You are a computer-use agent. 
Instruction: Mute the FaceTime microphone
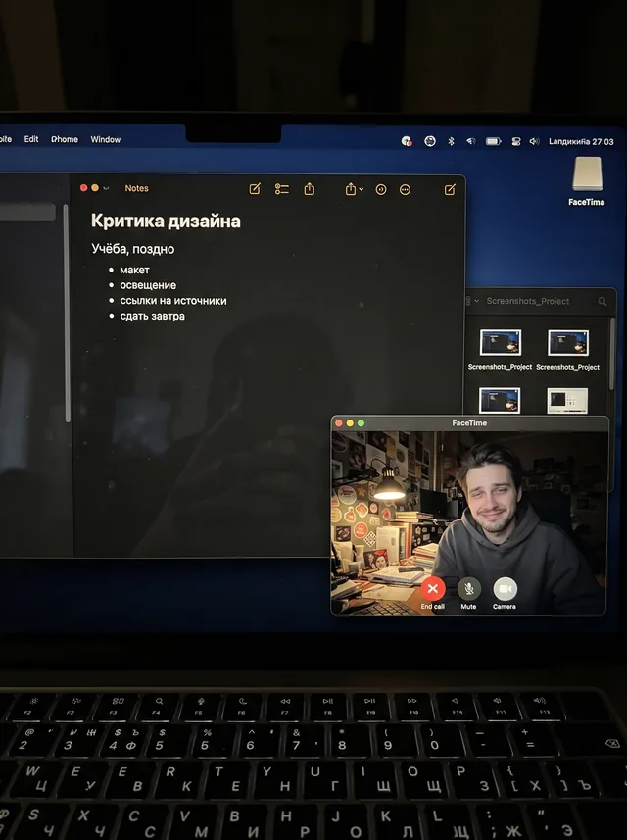point(468,589)
